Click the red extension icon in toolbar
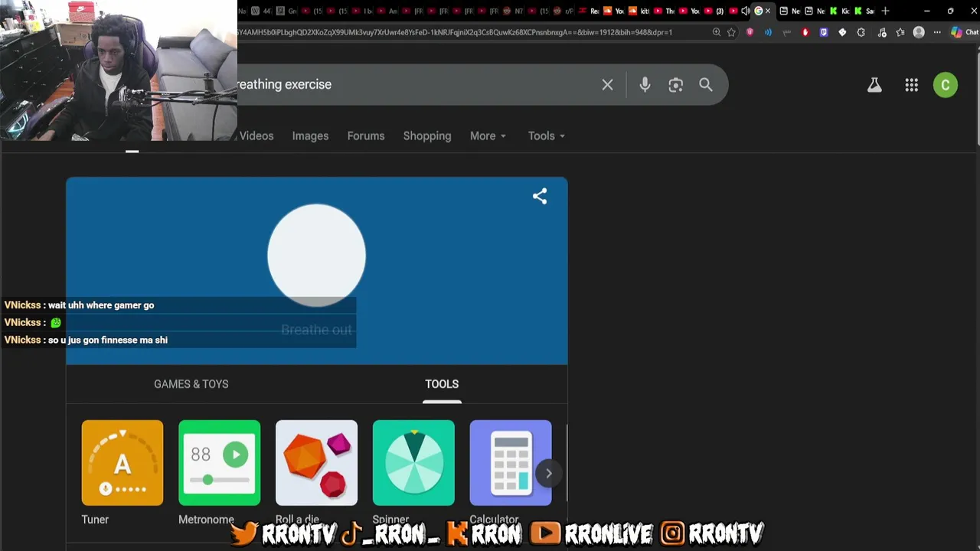980x551 pixels. [805, 32]
